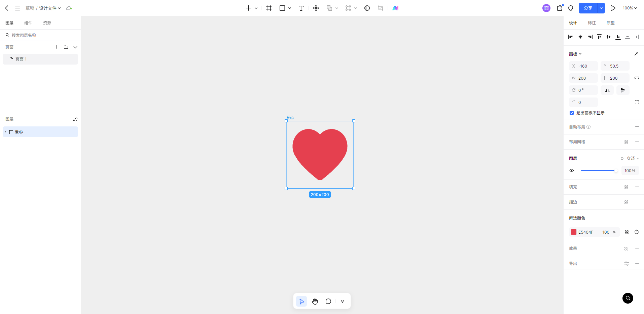Screen dimensions: 644x314
Task: Expand the bottom toolbar double chevron
Action: pyautogui.click(x=343, y=301)
